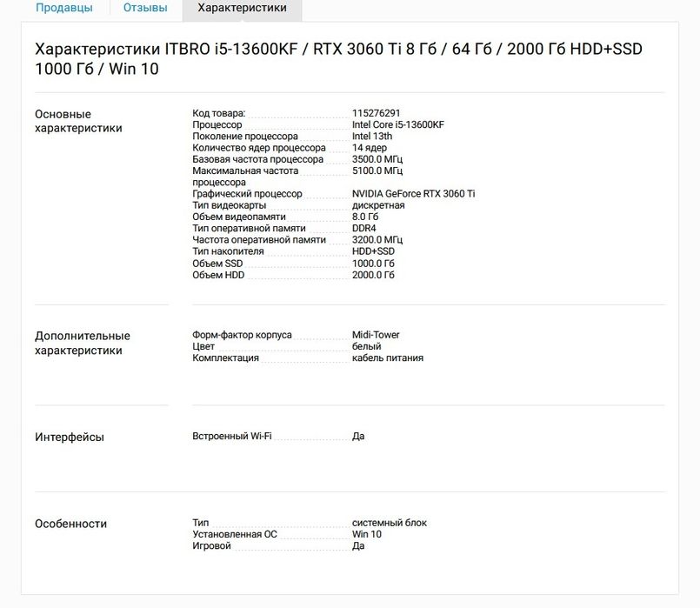Click the Количество ядер процессора label
This screenshot has width=700, height=608.
(x=259, y=148)
